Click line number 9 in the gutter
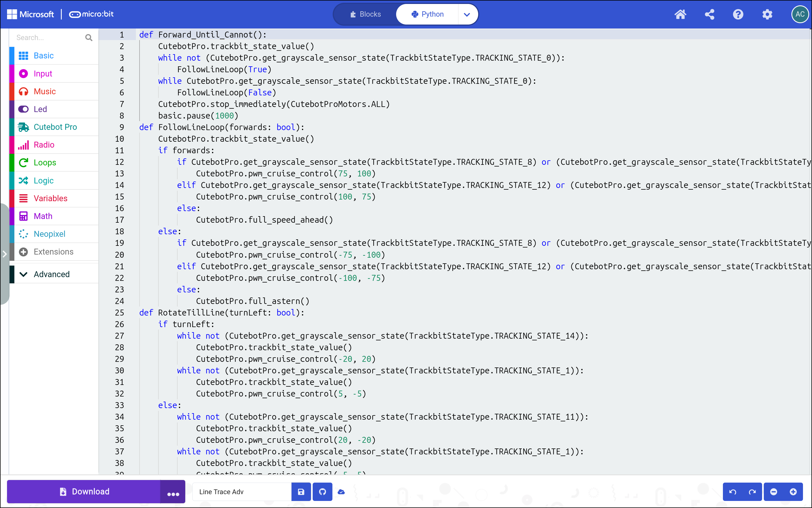This screenshot has height=508, width=812. click(x=122, y=127)
